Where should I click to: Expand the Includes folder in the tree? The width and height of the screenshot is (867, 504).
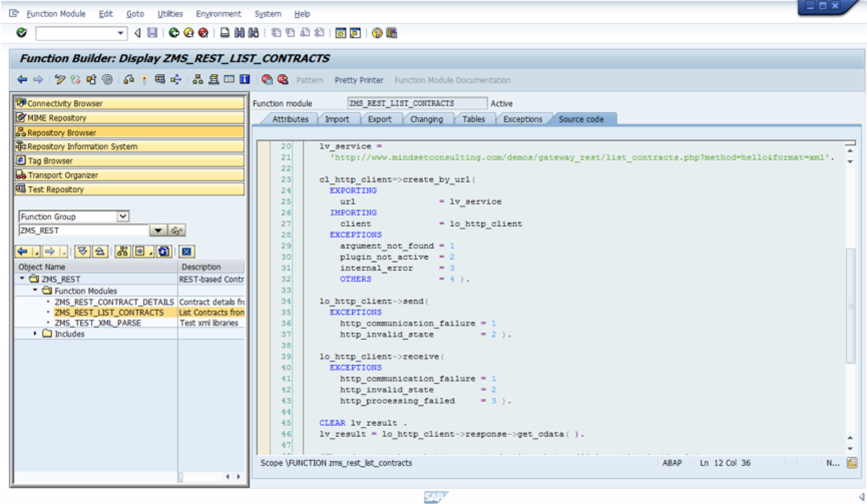(36, 334)
